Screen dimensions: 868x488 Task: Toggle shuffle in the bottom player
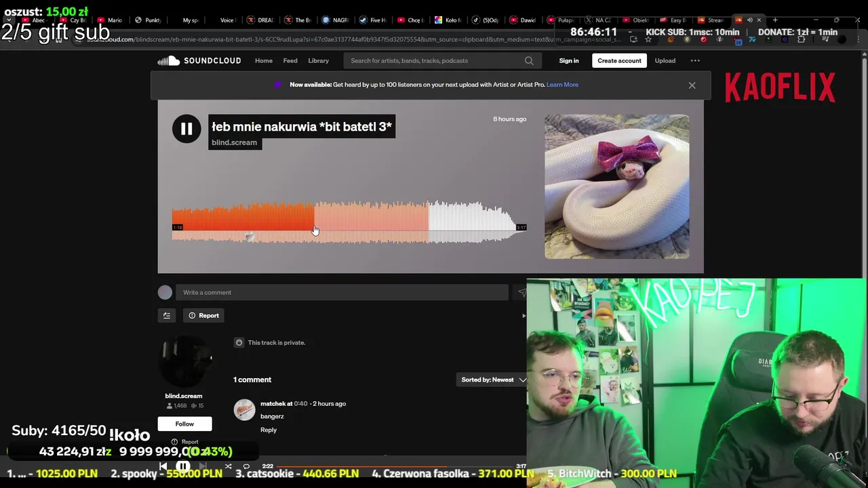[228, 466]
